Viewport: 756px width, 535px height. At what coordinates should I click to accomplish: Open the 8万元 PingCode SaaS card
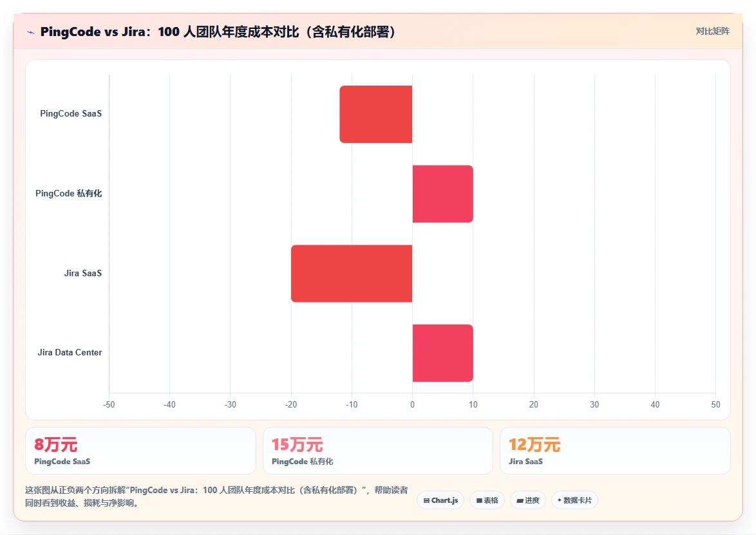pos(140,451)
